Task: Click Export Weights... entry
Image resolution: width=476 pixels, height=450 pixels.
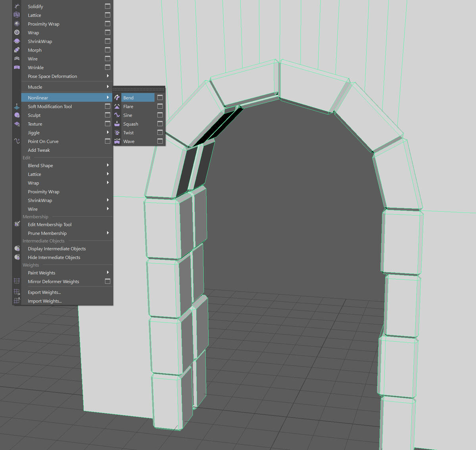Action: 44,292
